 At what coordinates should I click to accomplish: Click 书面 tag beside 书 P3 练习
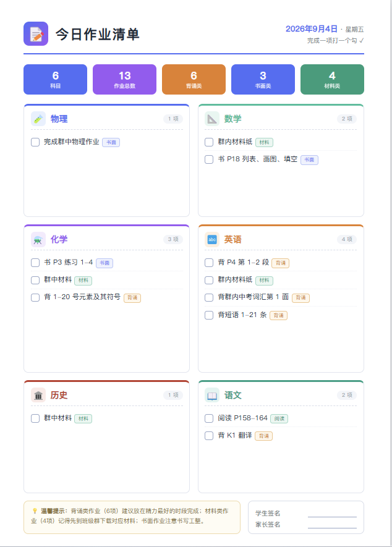click(104, 263)
